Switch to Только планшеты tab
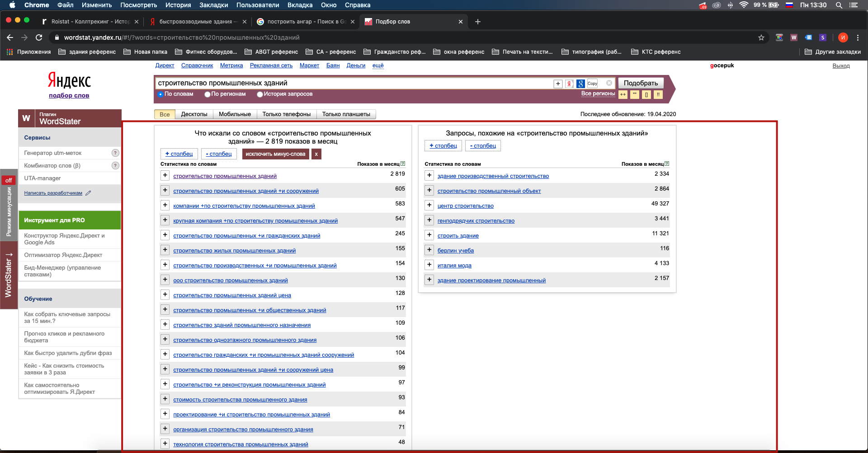The height and width of the screenshot is (453, 868). tap(346, 114)
